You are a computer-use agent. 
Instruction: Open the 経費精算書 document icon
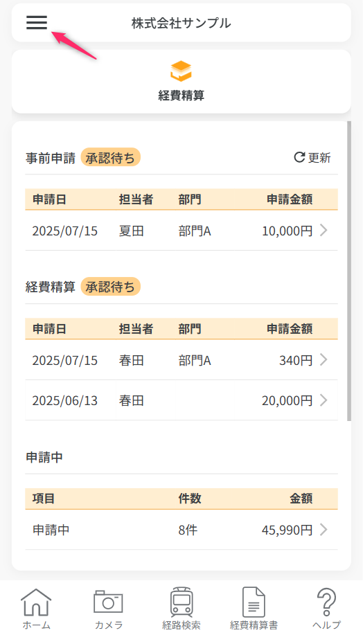(254, 602)
